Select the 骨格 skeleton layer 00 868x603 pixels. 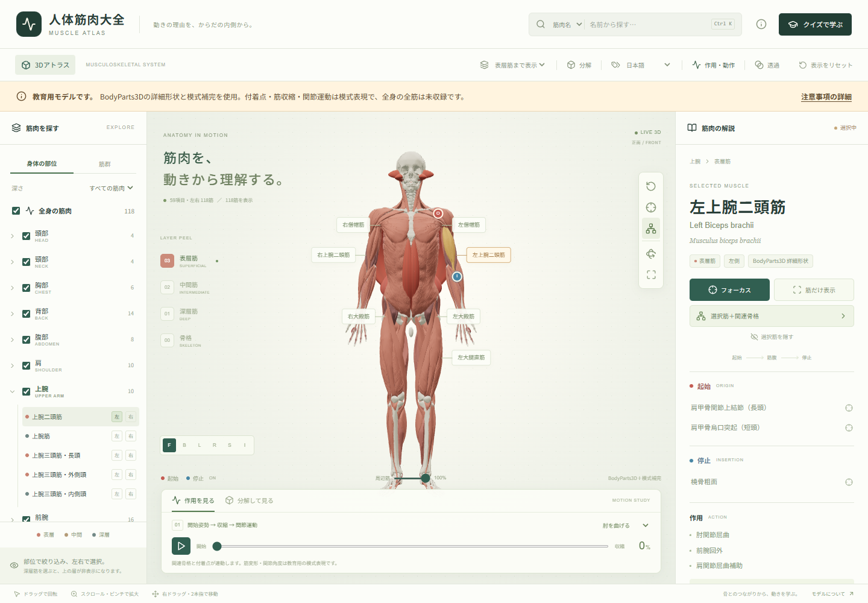pyautogui.click(x=181, y=340)
